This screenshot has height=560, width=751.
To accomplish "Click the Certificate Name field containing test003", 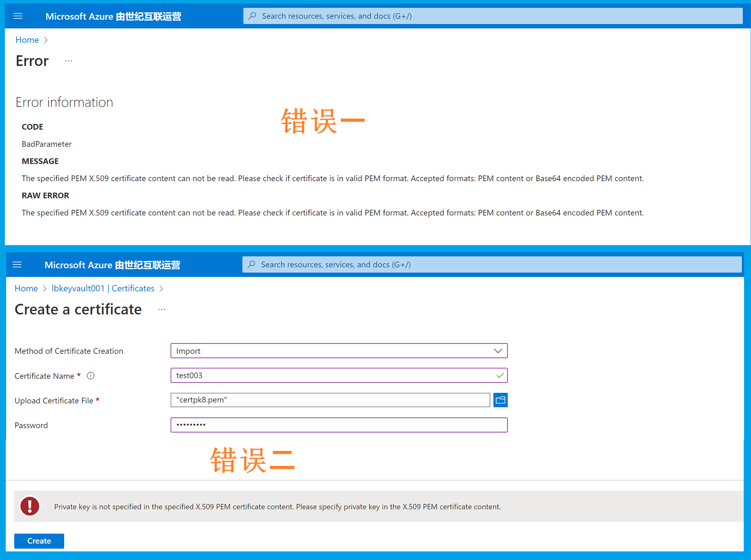I will pos(332,375).
